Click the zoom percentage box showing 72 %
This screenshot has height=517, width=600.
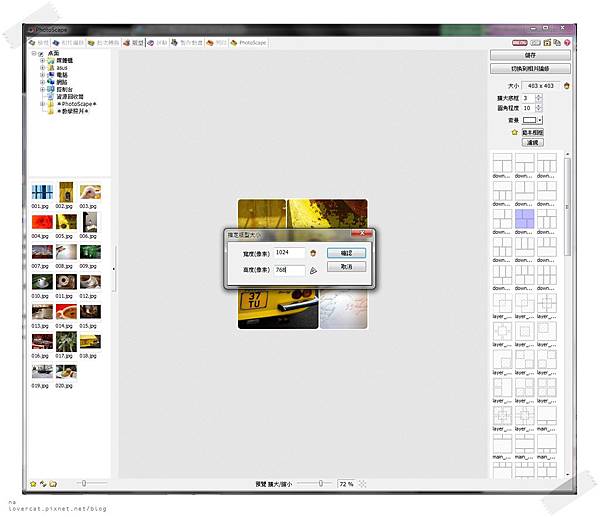346,484
